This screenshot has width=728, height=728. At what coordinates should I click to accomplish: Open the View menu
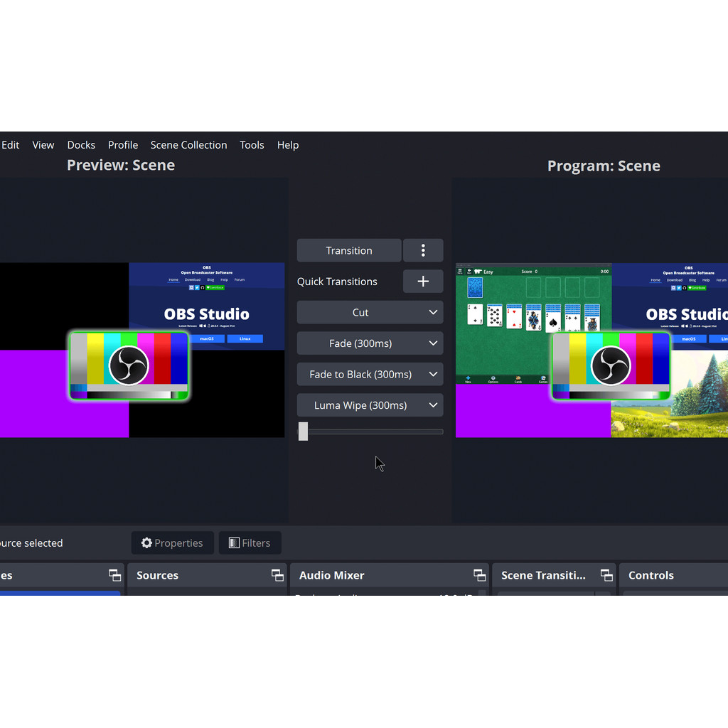(43, 145)
